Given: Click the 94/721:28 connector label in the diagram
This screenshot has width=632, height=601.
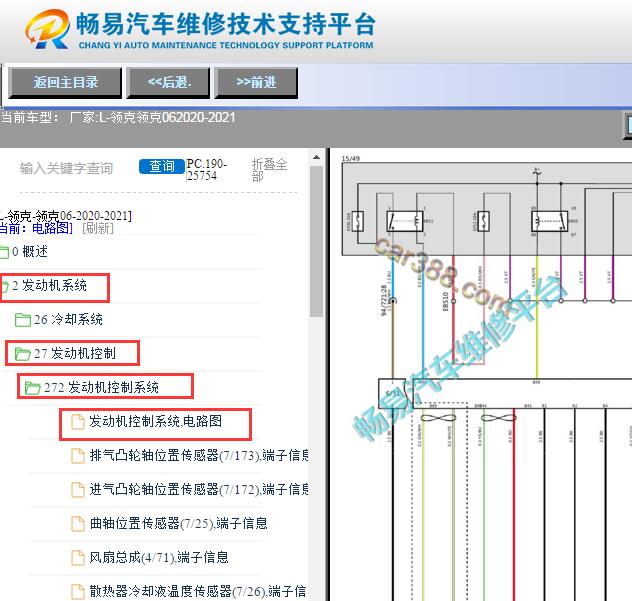Looking at the screenshot, I should (383, 300).
